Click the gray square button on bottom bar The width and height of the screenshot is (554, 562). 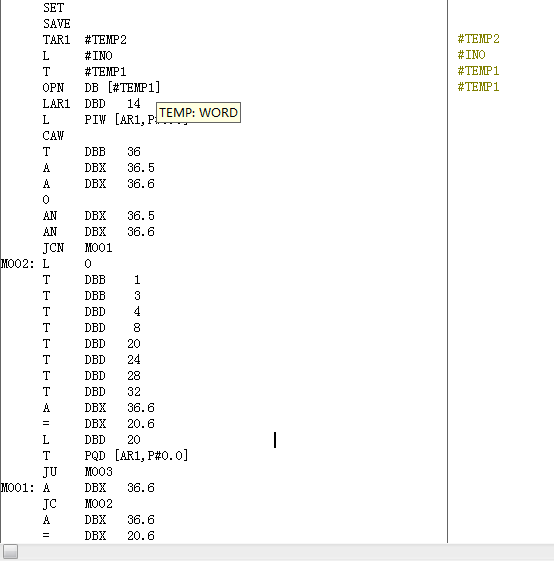click(10, 552)
